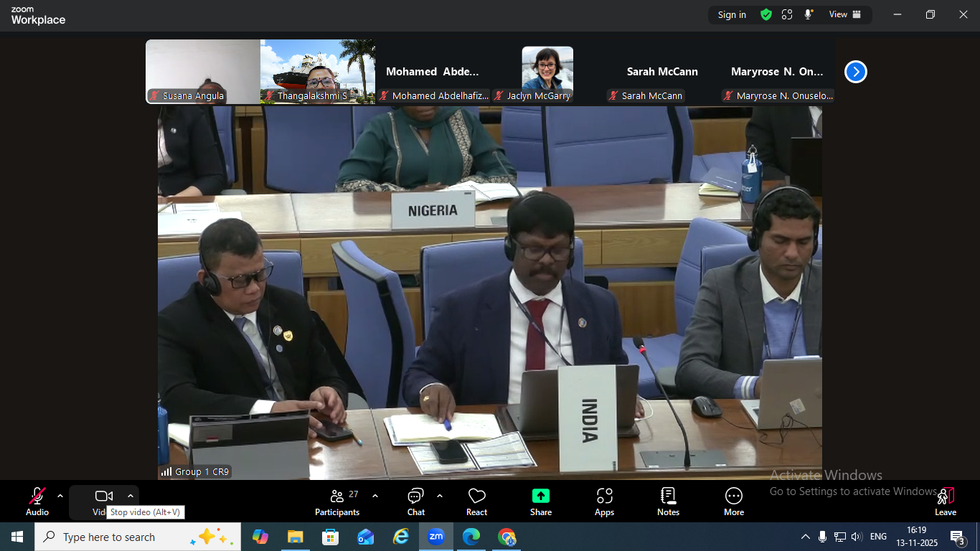Click the green encryption shield icon
The width and height of the screenshot is (980, 551).
pyautogui.click(x=766, y=14)
